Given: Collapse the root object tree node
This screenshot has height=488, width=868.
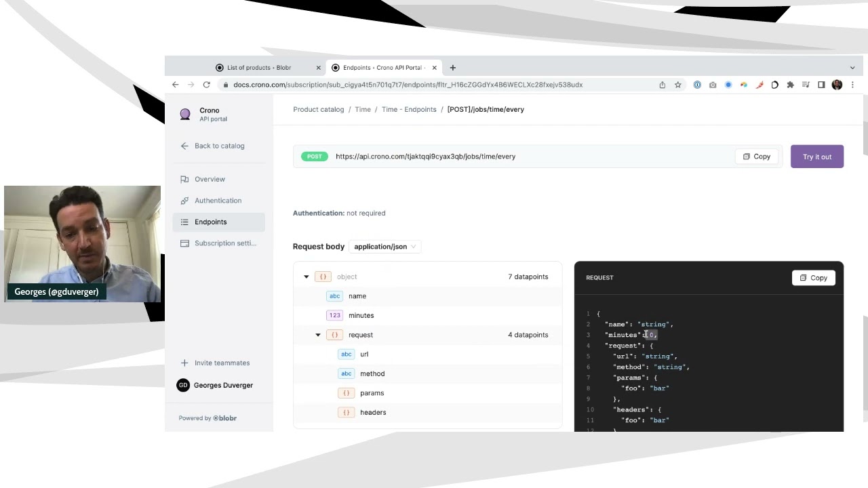Looking at the screenshot, I should tap(307, 277).
